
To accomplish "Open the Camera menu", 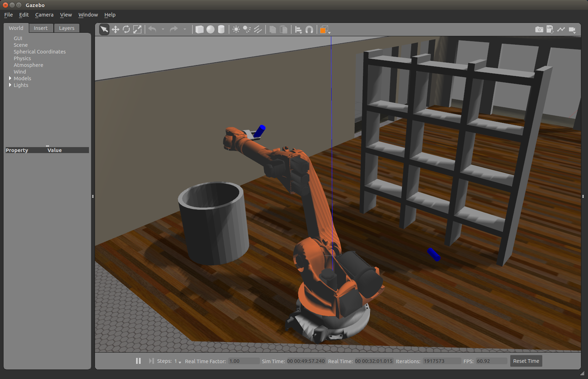I will tap(44, 15).
